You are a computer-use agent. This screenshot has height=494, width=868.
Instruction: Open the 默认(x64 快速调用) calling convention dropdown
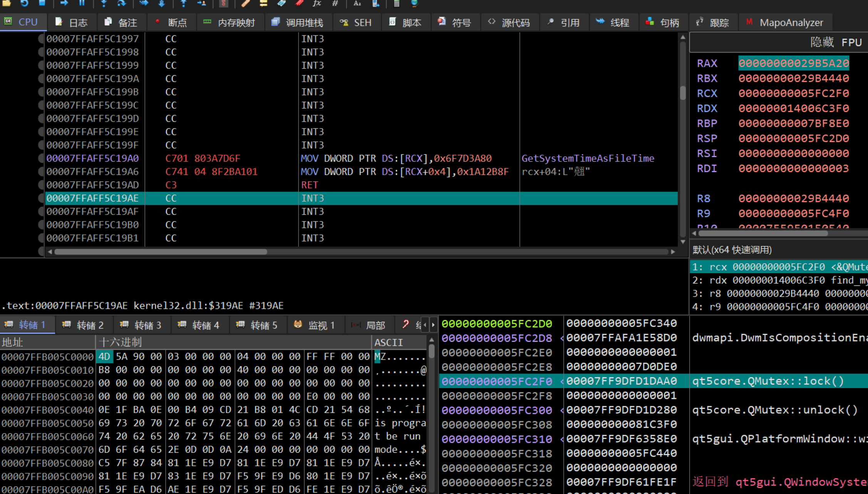click(x=732, y=250)
